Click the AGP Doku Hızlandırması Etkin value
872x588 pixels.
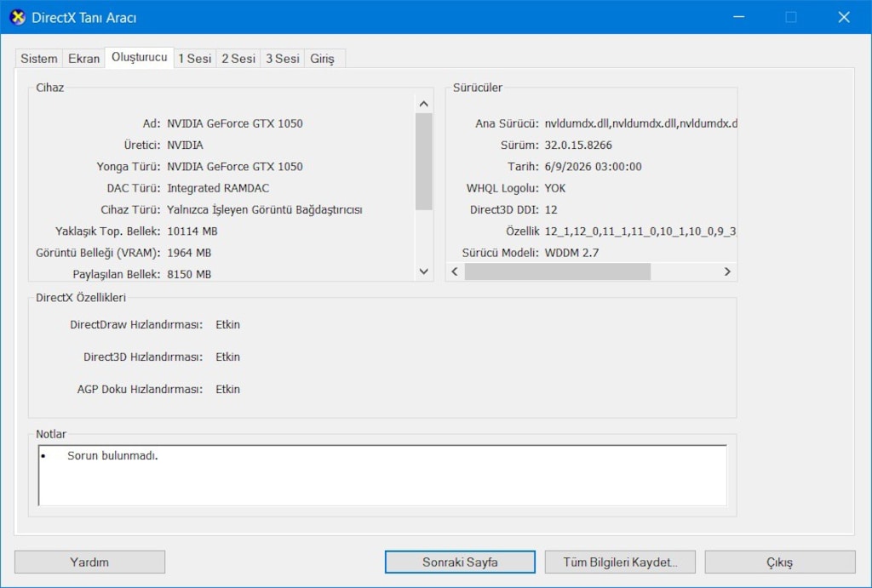click(228, 389)
